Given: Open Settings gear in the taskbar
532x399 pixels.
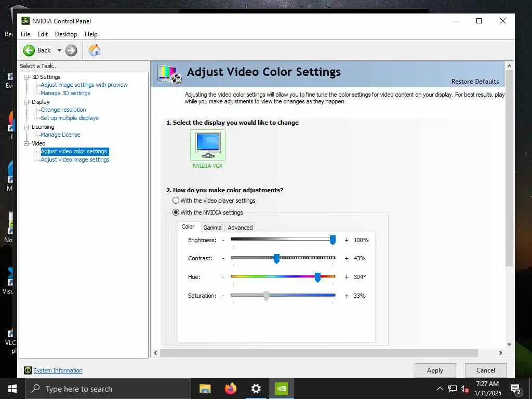Looking at the screenshot, I should (x=256, y=389).
